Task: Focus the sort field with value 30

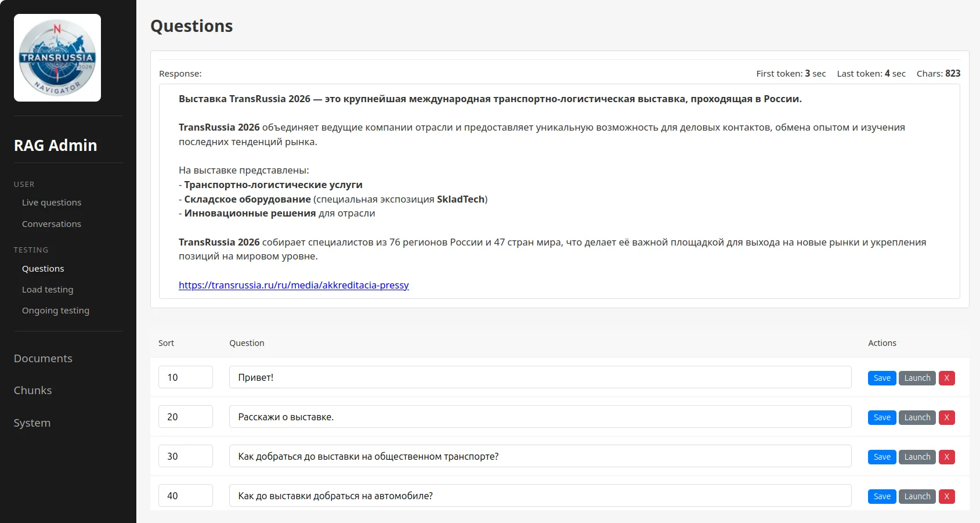Action: pos(186,456)
